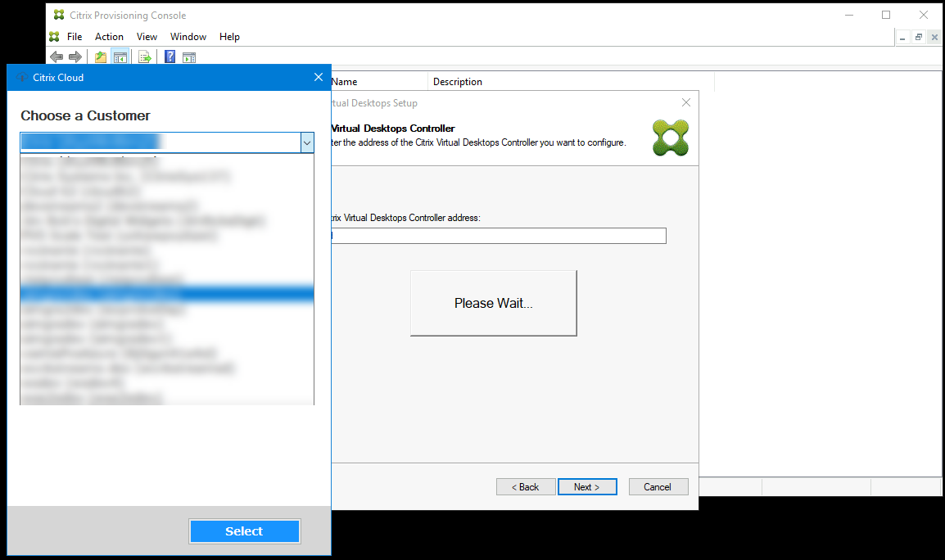Open the Action menu

pyautogui.click(x=109, y=37)
